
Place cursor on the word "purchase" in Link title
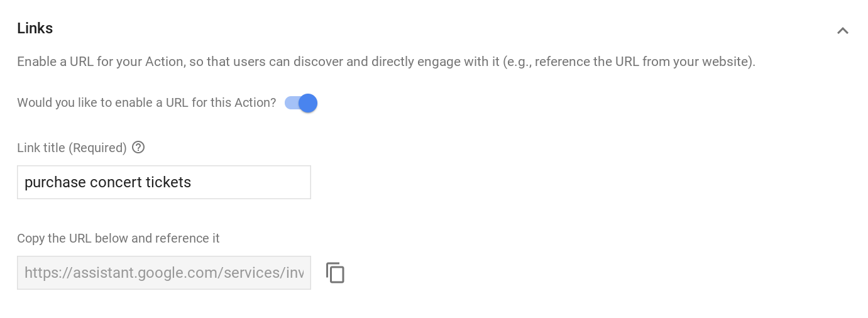pyautogui.click(x=55, y=182)
